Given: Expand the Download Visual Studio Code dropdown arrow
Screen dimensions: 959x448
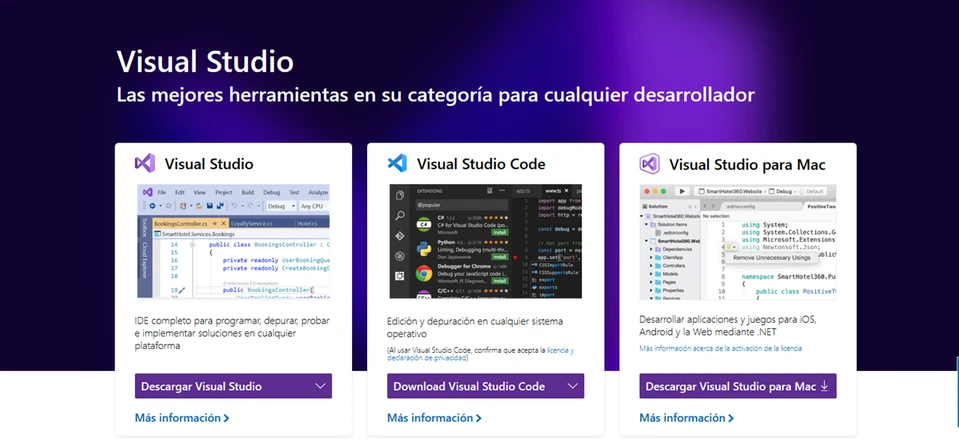Looking at the screenshot, I should [x=572, y=386].
